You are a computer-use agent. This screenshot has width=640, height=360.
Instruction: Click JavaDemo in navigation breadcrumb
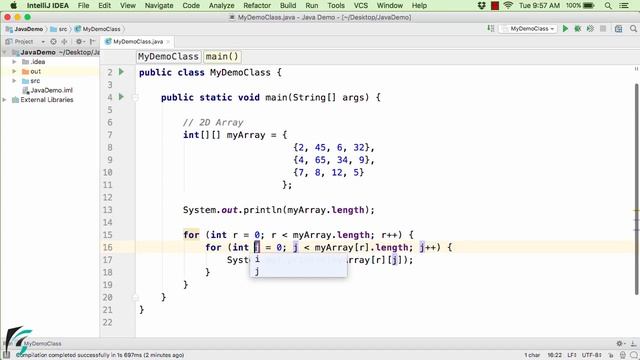[x=24, y=29]
